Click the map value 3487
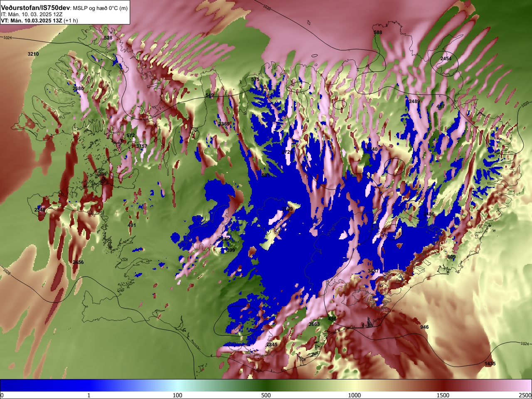Image resolution: width=532 pixels, height=399 pixels. click(x=374, y=271)
